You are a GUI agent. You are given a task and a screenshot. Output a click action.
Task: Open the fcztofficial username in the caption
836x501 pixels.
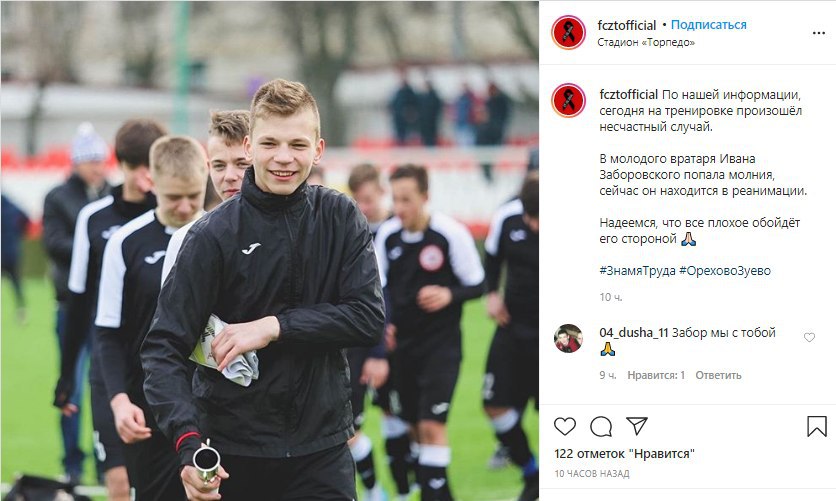(x=629, y=94)
